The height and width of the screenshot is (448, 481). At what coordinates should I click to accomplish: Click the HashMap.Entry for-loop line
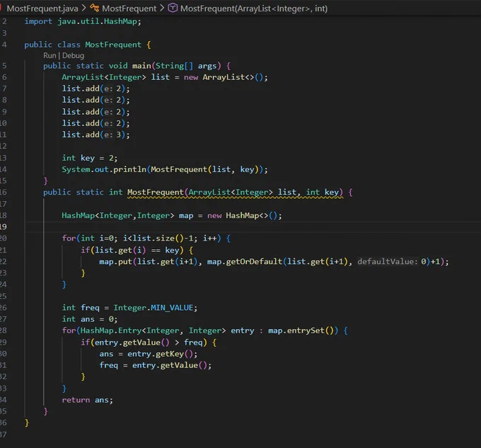click(205, 331)
